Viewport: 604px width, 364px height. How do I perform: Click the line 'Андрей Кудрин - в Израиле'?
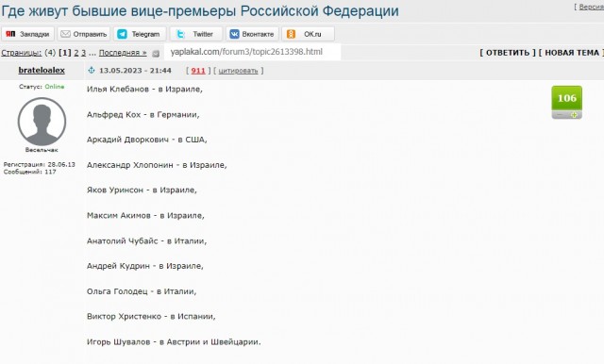point(144,266)
